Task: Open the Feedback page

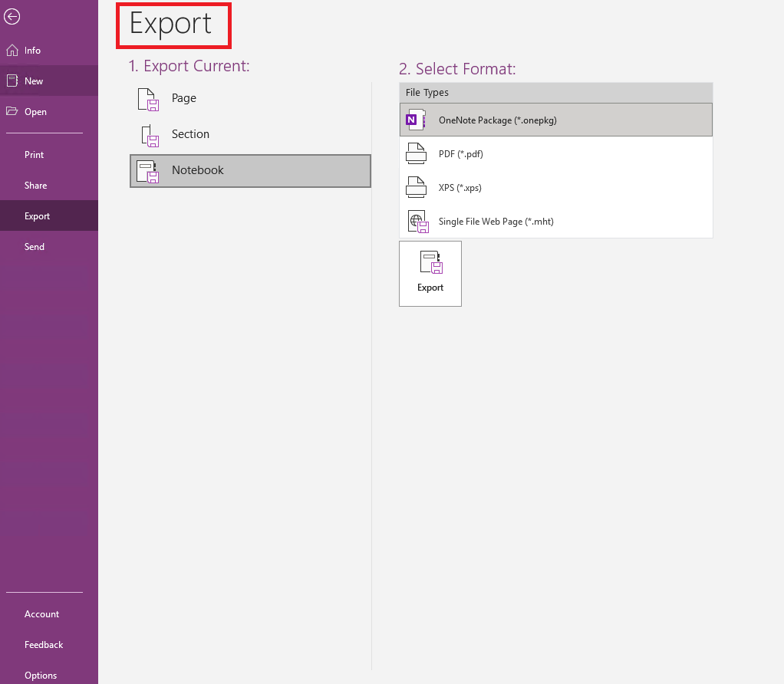Action: tap(49, 645)
